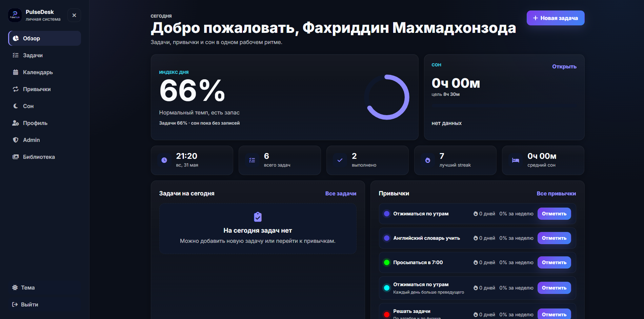Click the На сегодня задач нет message
The height and width of the screenshot is (319, 644).
(258, 230)
